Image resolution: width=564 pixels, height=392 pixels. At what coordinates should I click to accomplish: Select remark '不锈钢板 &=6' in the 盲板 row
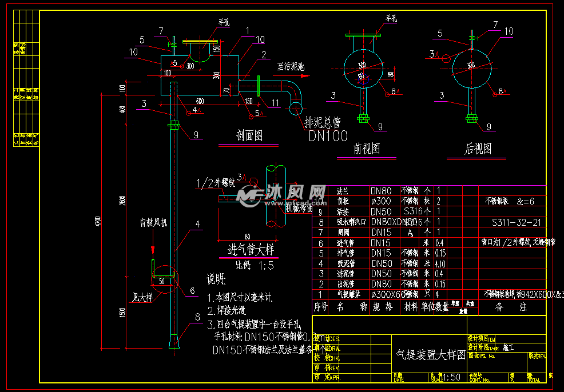[509, 201]
